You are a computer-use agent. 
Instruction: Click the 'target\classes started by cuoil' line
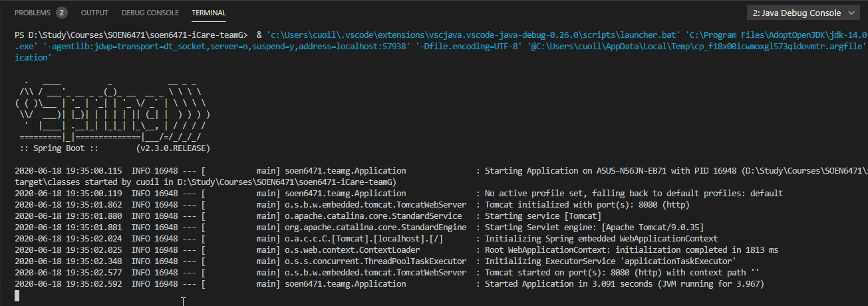pyautogui.click(x=206, y=182)
